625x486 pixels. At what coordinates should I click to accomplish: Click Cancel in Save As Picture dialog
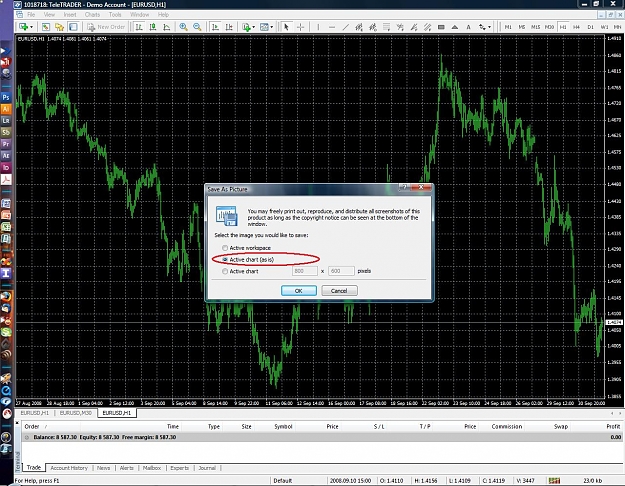(339, 291)
